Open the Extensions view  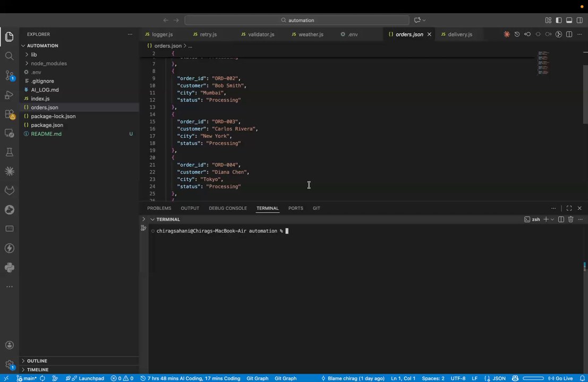pos(9,114)
